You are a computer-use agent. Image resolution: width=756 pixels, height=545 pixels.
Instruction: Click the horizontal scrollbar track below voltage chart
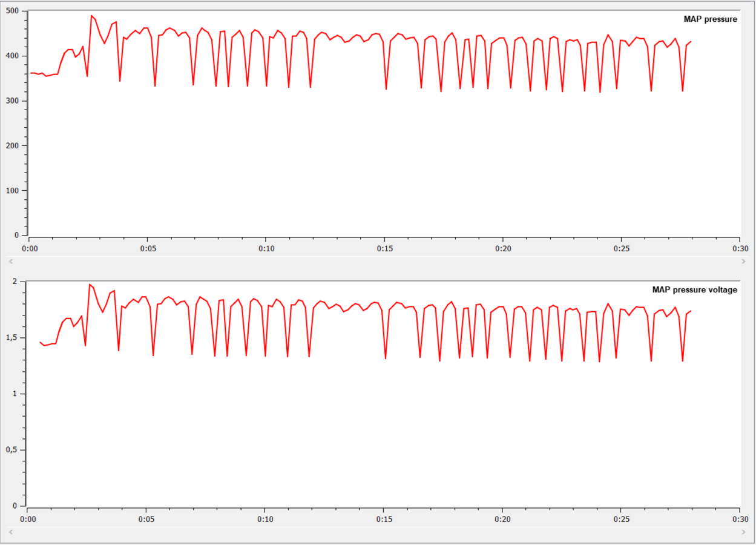pyautogui.click(x=377, y=532)
